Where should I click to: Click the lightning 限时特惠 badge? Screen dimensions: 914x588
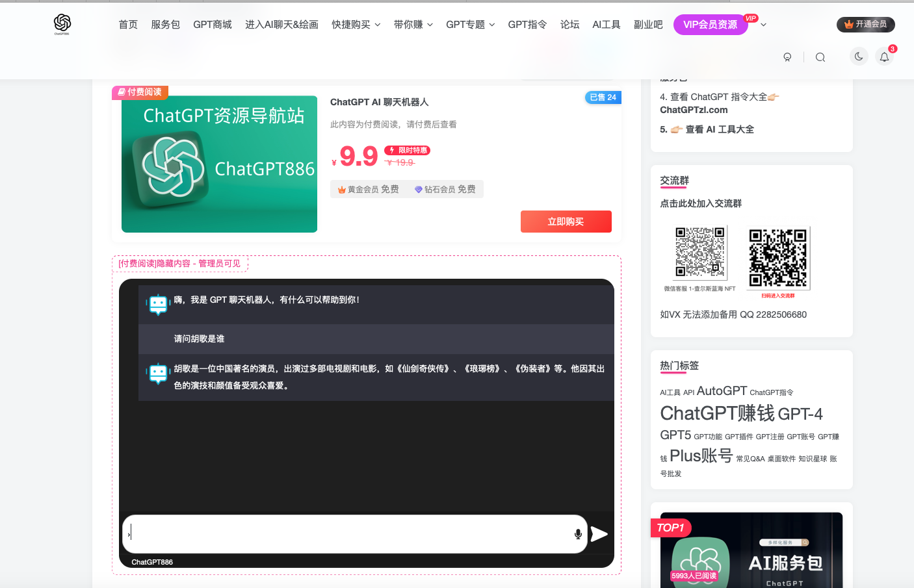(408, 150)
